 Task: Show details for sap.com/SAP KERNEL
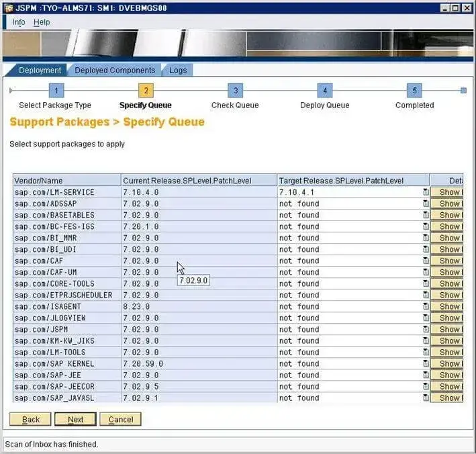[x=447, y=363]
